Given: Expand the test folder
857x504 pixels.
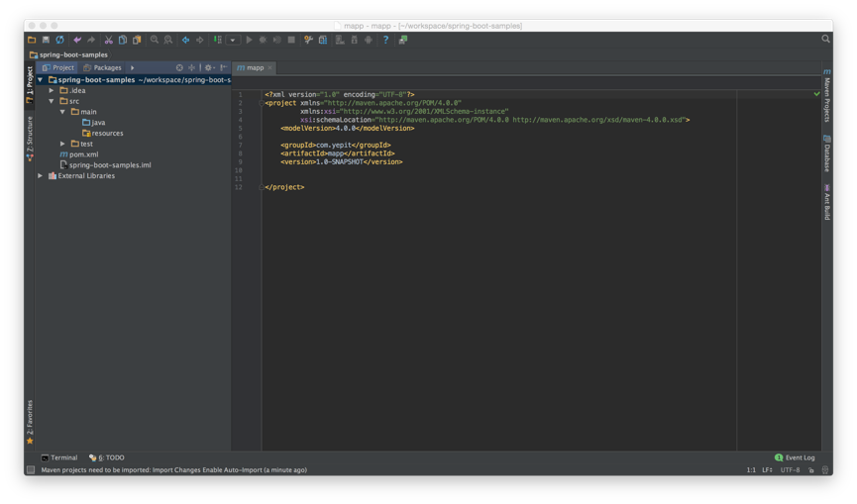Looking at the screenshot, I should click(x=62, y=144).
